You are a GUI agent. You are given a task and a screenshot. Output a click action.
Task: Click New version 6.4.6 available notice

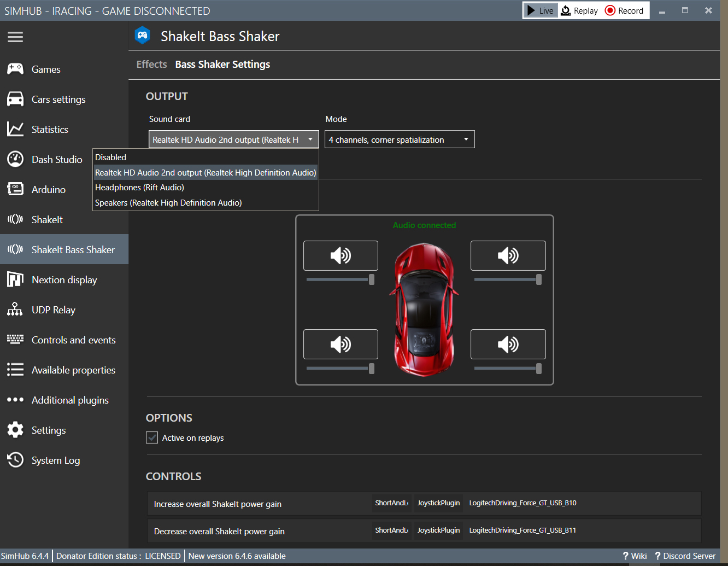[237, 556]
